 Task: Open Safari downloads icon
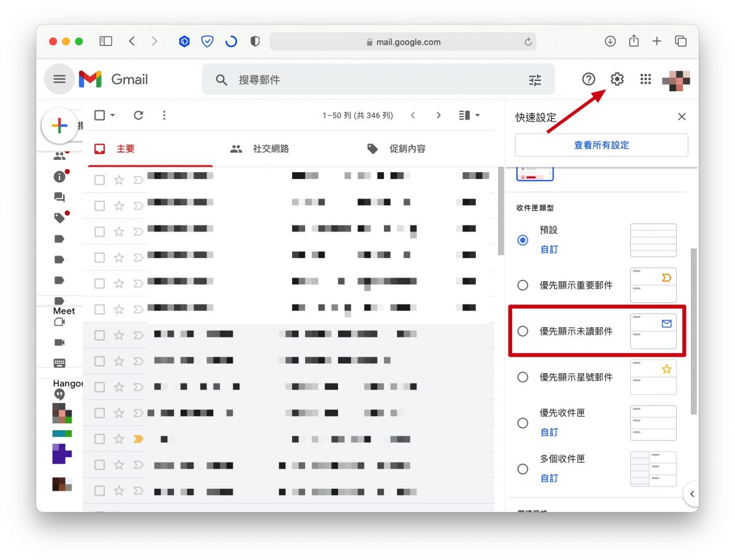click(x=610, y=41)
